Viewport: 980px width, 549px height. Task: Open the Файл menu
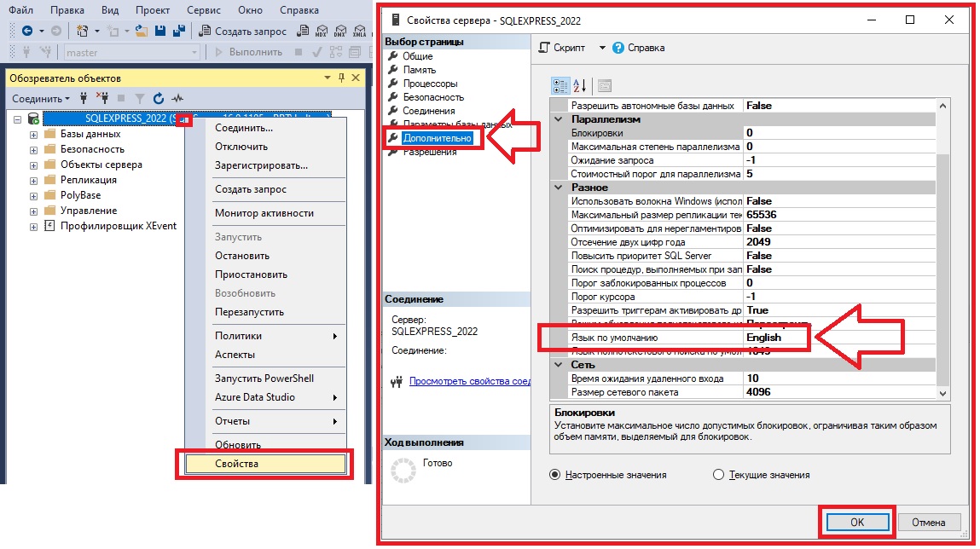point(20,10)
